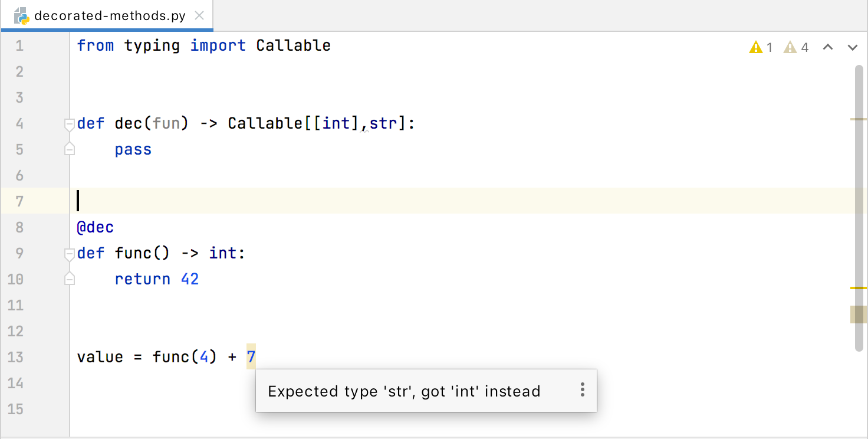868x439 pixels.
Task: Click the yellow error stripe marker
Action: 858,287
